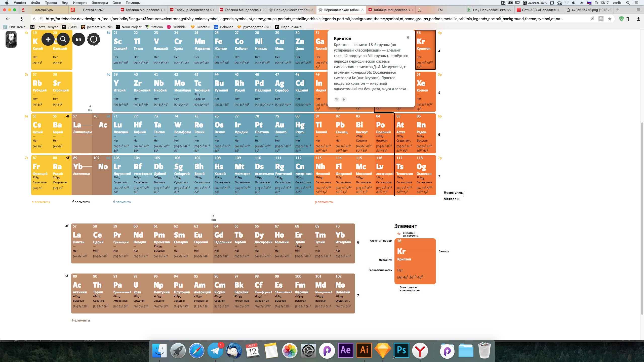644x362 pixels.
Task: Click the address bar URL field
Action: 302,19
